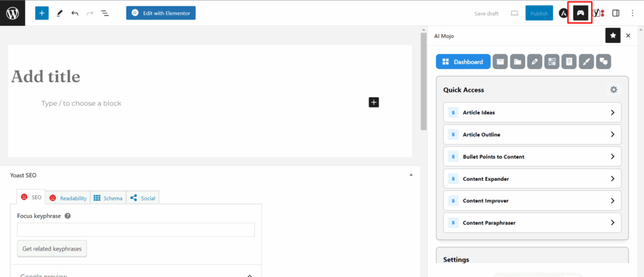
Task: Toggle the AI Mojo gamepad icon
Action: [580, 14]
